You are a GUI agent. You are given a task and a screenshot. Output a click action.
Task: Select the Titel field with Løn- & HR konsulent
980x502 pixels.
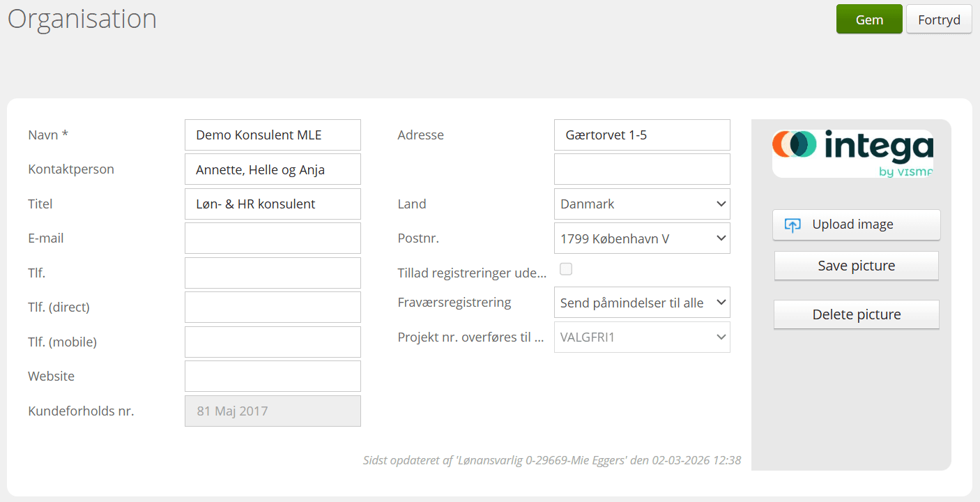(273, 204)
